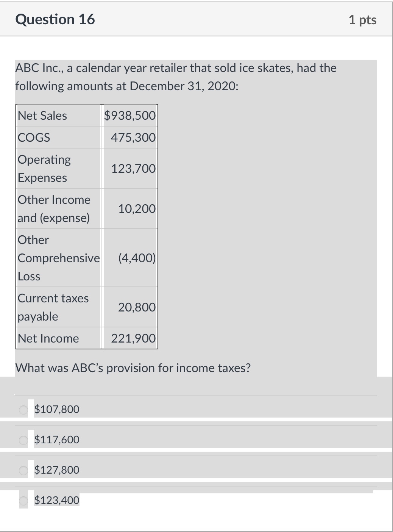Click the radio button beside $127,800
393x532 pixels.
[x=23, y=470]
